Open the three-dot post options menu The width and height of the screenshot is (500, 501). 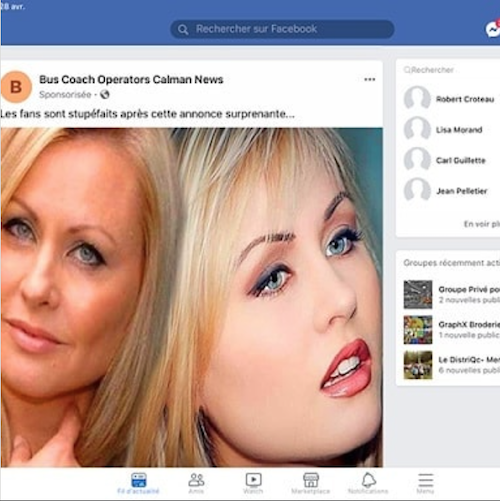point(370,79)
